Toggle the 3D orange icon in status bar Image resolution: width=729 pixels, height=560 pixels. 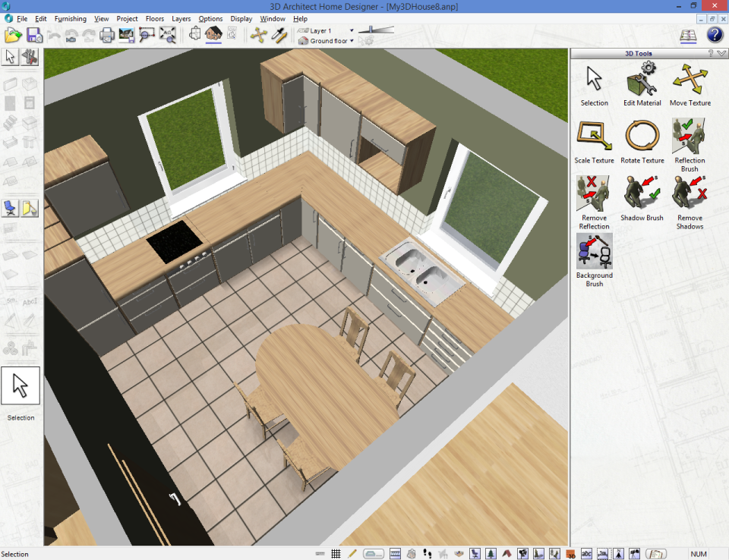[x=570, y=553]
